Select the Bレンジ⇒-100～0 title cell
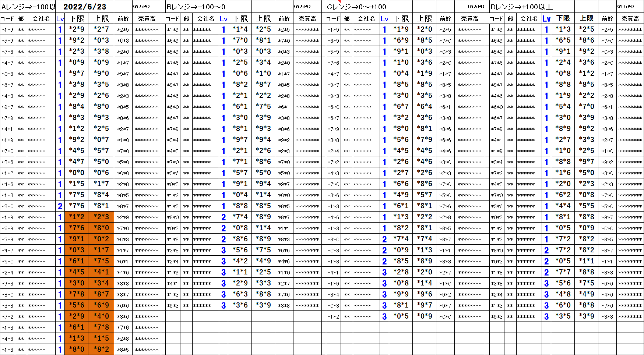 196,7
